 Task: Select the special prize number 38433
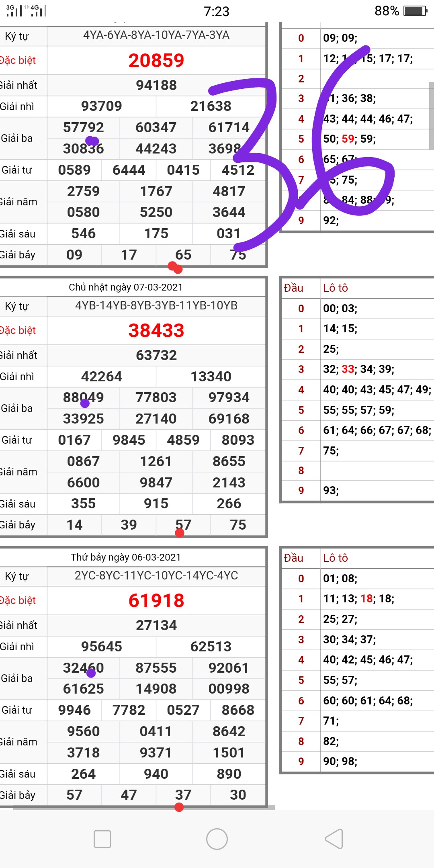(156, 331)
